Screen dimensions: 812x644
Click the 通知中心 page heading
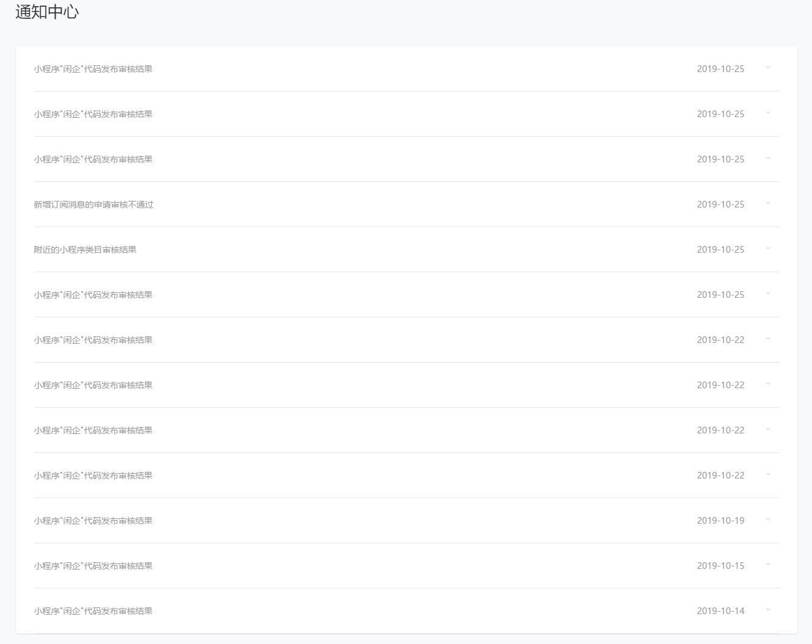point(47,12)
